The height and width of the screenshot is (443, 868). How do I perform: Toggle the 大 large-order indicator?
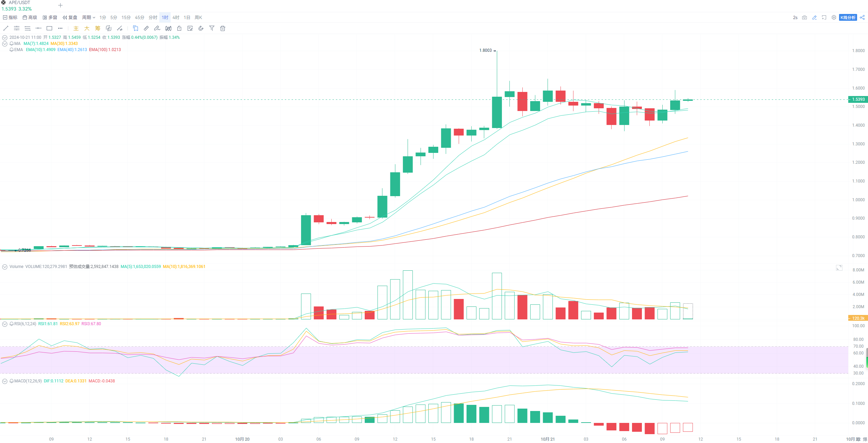[x=87, y=28]
